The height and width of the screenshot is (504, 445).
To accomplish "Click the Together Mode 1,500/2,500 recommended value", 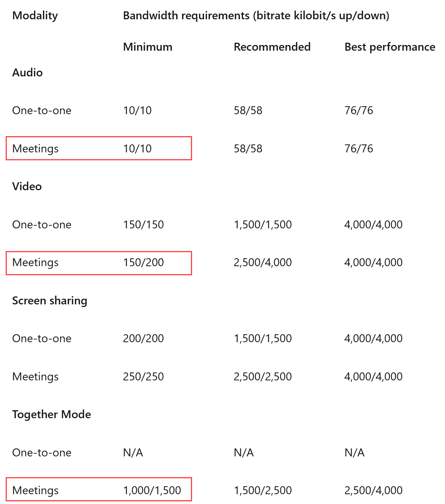I will (263, 490).
